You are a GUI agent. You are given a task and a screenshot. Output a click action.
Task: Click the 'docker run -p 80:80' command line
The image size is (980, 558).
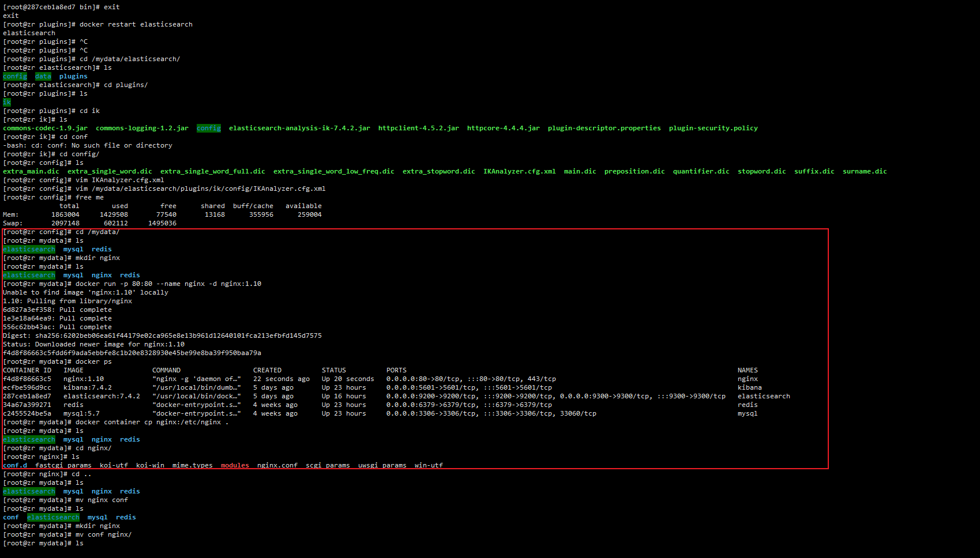(168, 284)
